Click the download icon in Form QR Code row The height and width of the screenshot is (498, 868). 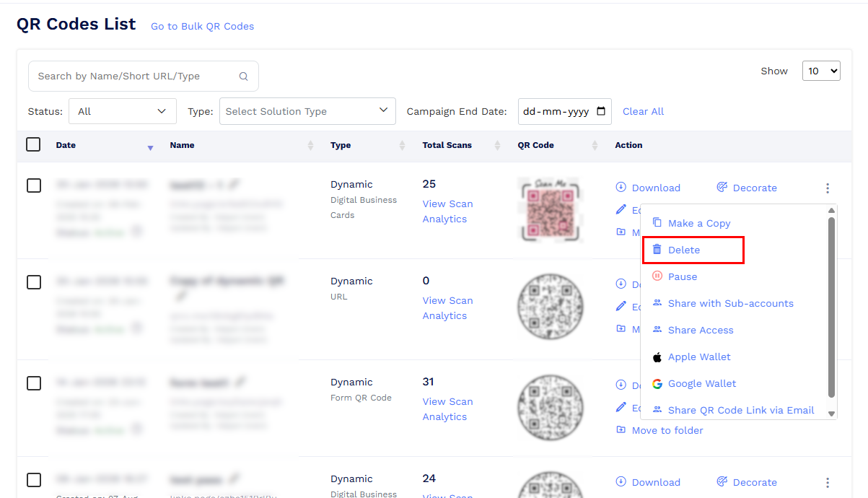click(x=621, y=385)
